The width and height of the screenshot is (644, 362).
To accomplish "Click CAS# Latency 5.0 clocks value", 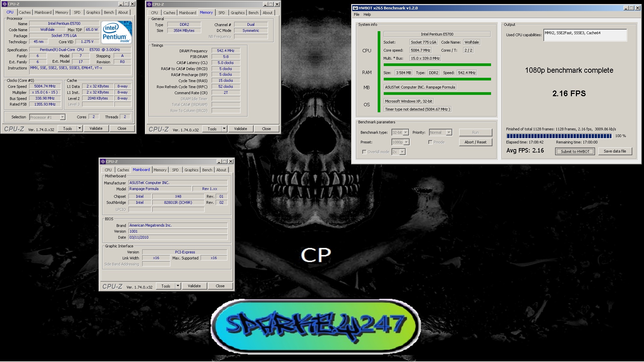I will 226,63.
